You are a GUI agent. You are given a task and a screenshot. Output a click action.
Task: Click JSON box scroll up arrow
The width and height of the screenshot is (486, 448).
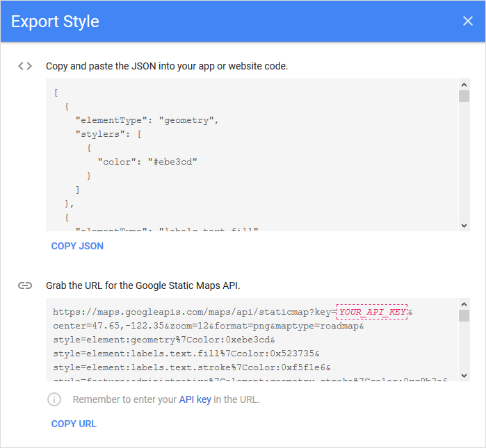click(464, 85)
